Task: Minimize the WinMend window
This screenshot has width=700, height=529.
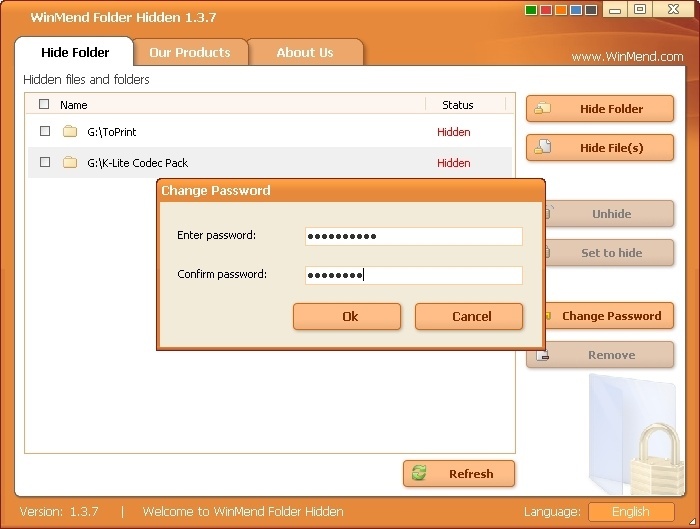Action: [x=615, y=10]
